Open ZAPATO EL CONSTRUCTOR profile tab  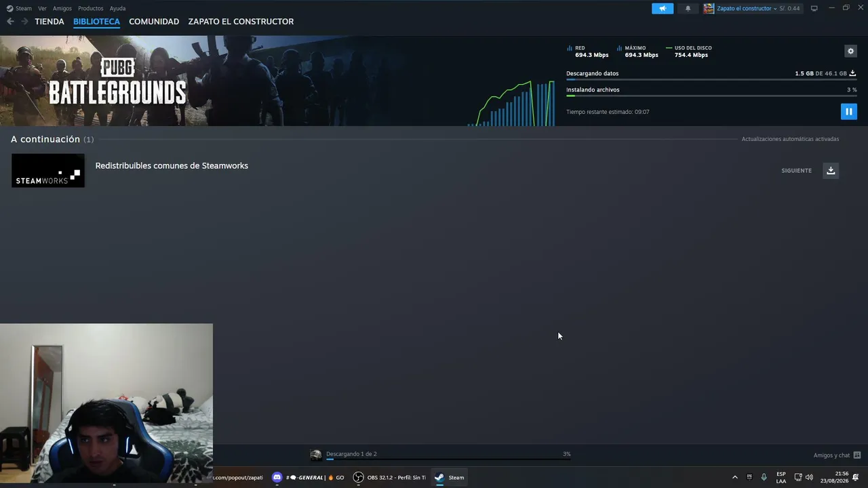coord(241,22)
